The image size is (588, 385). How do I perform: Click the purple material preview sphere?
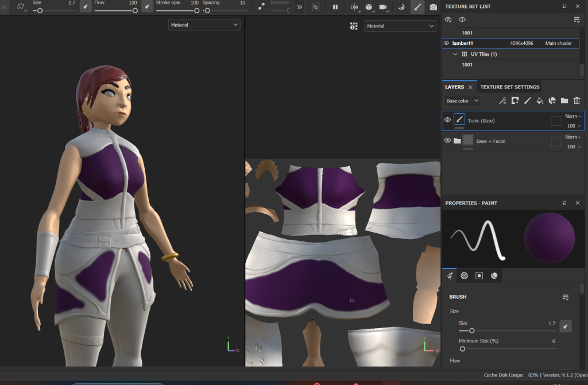[549, 238]
